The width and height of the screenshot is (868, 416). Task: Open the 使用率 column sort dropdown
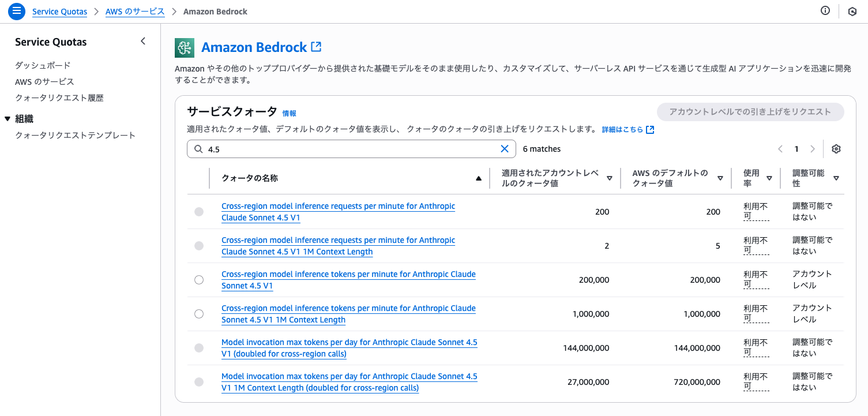point(769,178)
